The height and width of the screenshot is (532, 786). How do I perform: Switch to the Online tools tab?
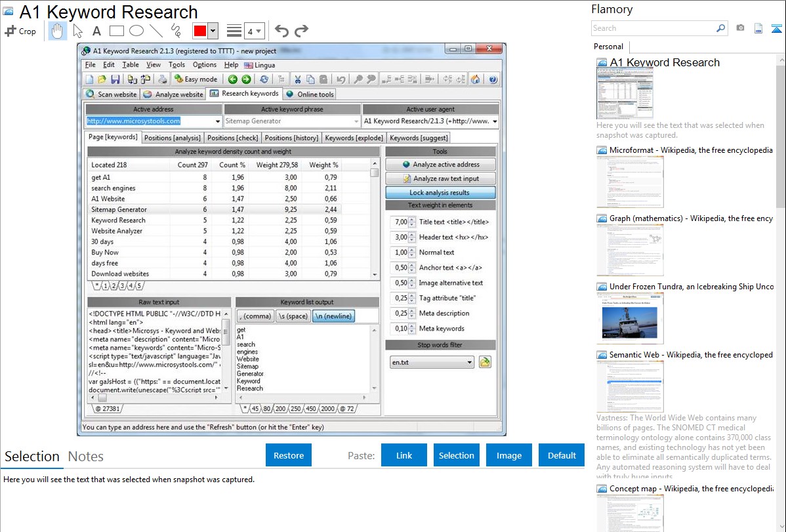[310, 94]
